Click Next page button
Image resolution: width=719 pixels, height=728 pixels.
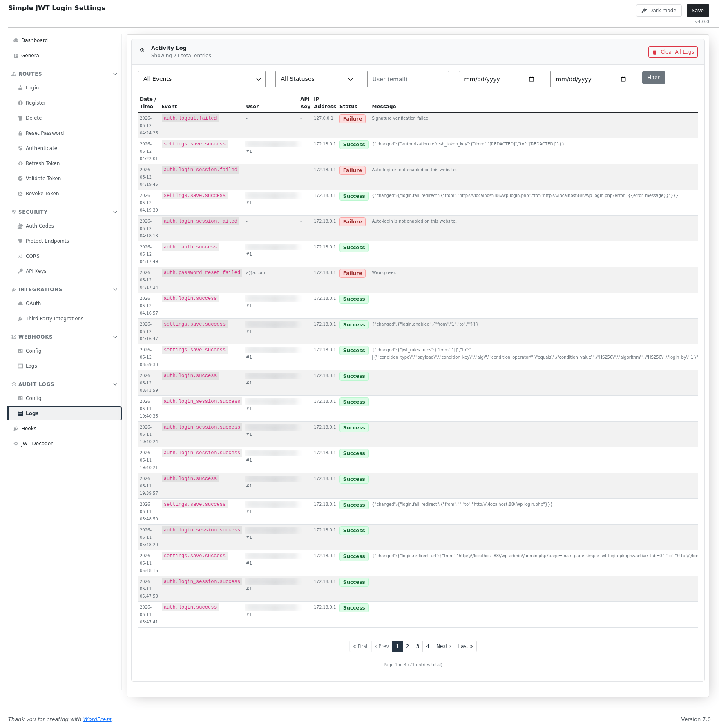[444, 646]
